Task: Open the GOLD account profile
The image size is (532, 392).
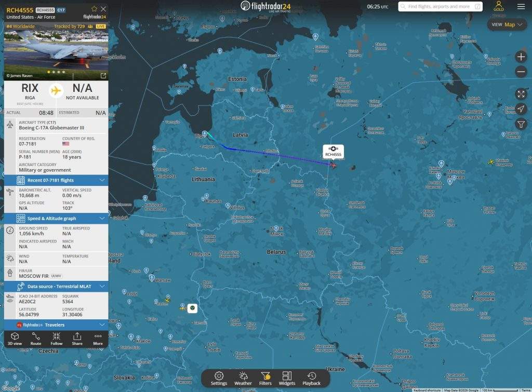Action: pos(498,6)
